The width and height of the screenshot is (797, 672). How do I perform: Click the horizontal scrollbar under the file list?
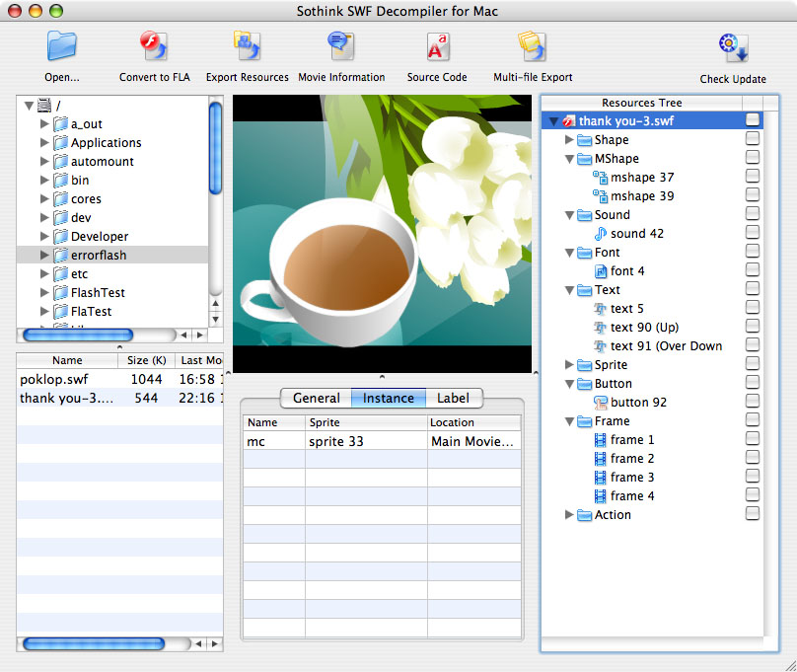(x=94, y=644)
